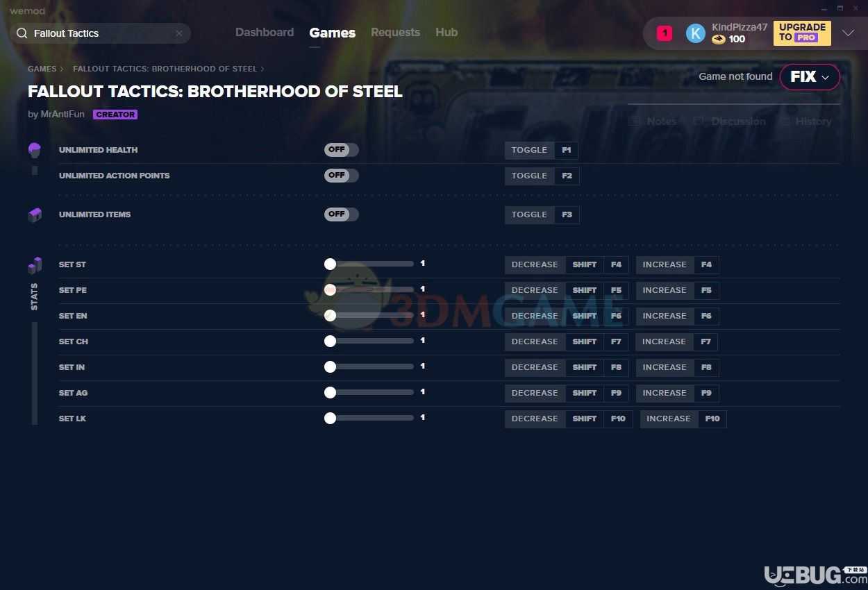Toggle Unlimited Health on
This screenshot has height=590, width=868.
(341, 150)
